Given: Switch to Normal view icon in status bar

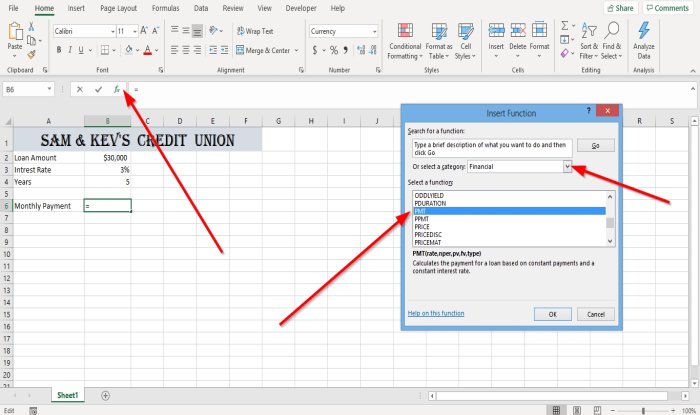Looking at the screenshot, I should [x=556, y=411].
